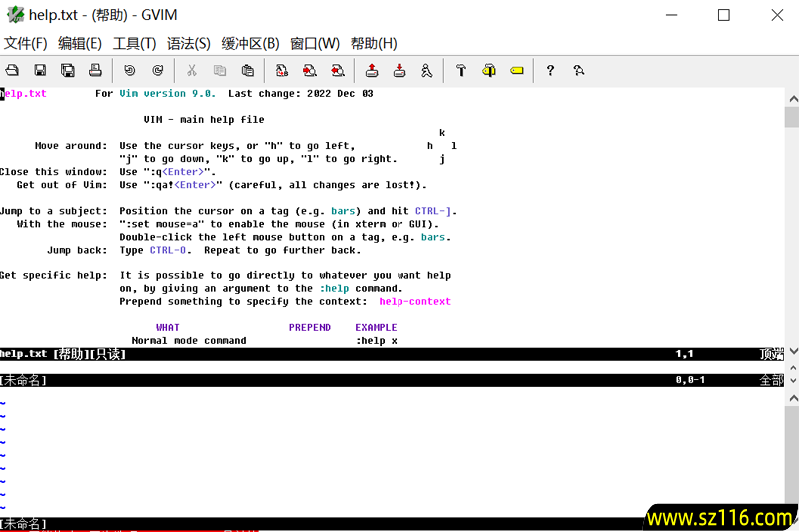Maximize the GVIM window
Screen dimensions: 799x532
click(x=723, y=15)
